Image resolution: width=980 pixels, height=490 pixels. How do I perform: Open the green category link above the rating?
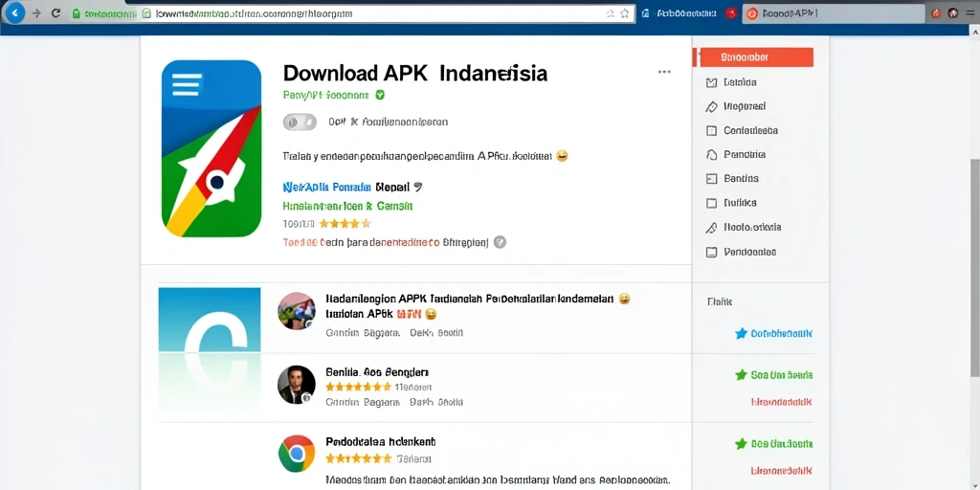pos(347,206)
